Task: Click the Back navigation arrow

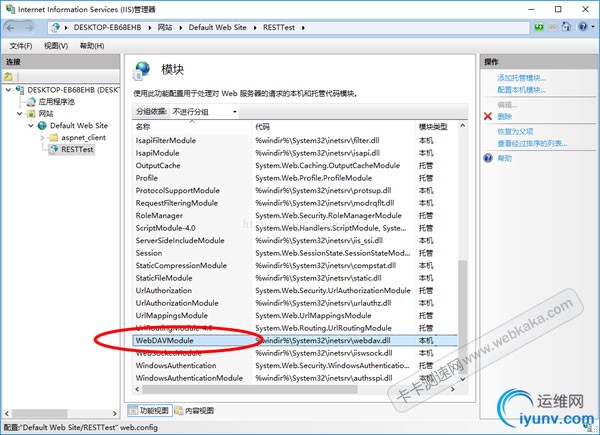Action: (x=11, y=28)
